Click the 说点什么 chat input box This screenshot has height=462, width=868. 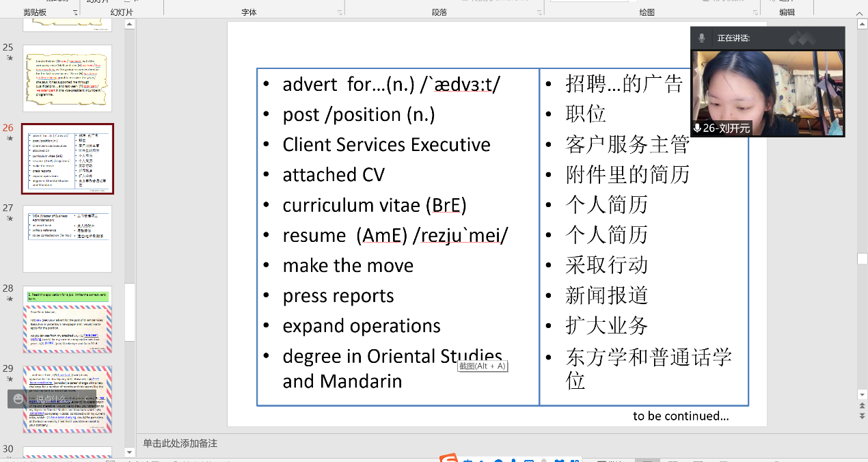pos(51,399)
